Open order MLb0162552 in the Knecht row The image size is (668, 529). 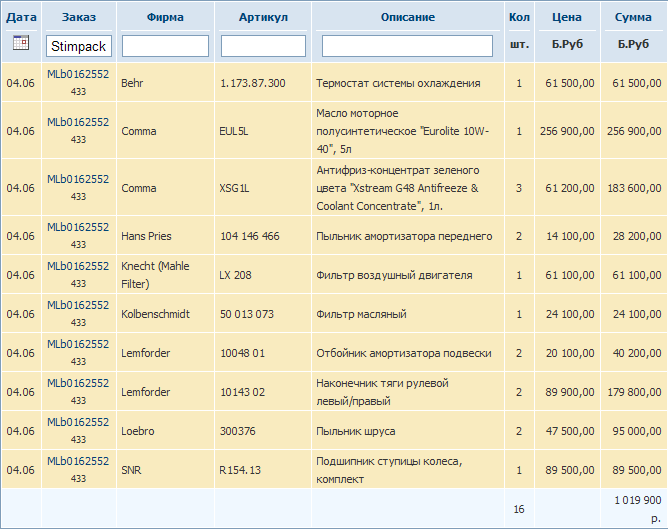(x=78, y=266)
